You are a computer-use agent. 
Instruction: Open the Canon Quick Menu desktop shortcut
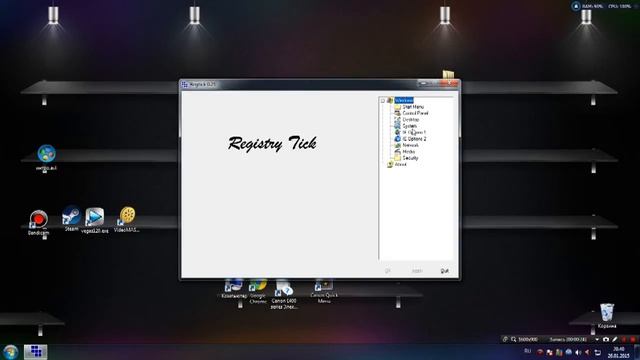(324, 292)
